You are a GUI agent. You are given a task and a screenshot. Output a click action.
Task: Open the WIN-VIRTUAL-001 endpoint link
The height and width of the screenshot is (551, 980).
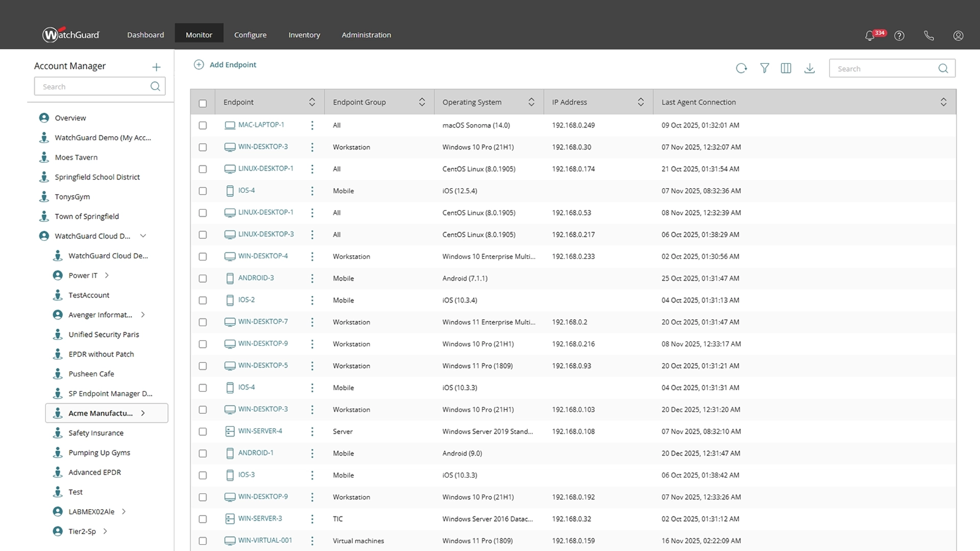coord(265,540)
